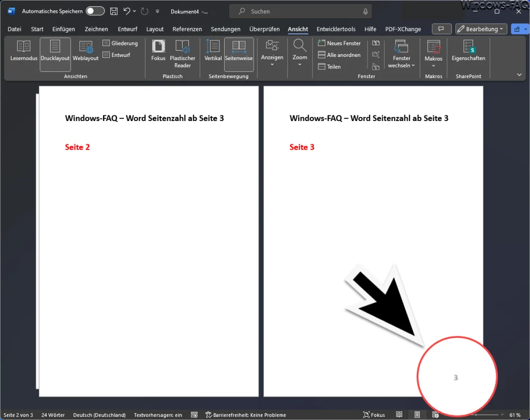Click the zoom in plus button
This screenshot has width=530, height=420.
click(502, 415)
